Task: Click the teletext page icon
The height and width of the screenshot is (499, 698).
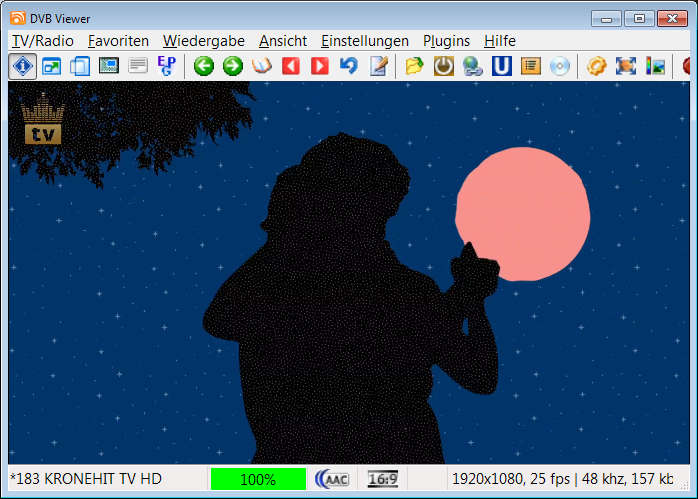Action: pyautogui.click(x=138, y=66)
